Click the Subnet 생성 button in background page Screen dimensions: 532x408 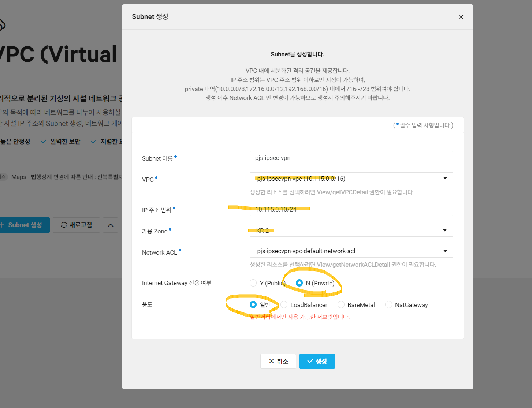coord(24,225)
